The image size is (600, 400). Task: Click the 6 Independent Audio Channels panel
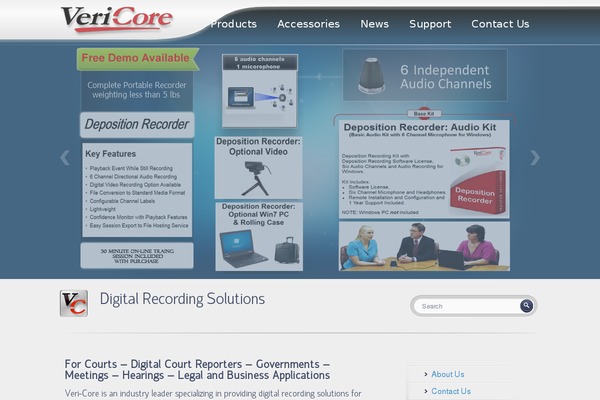click(x=425, y=75)
